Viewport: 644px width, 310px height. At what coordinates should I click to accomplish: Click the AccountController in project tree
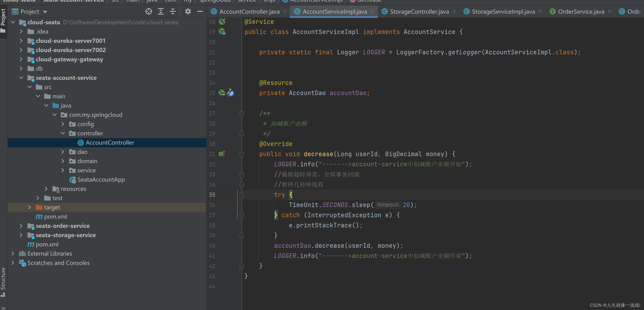tap(109, 143)
